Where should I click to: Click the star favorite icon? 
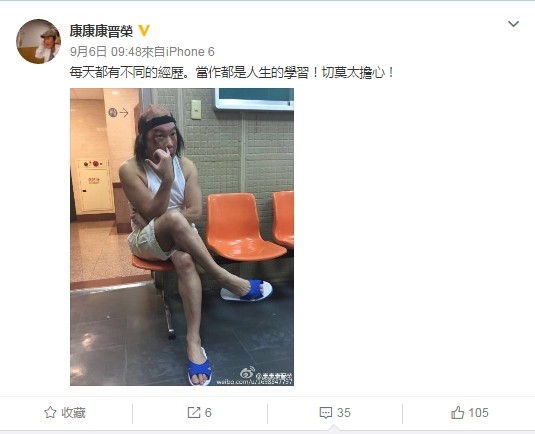pos(50,413)
